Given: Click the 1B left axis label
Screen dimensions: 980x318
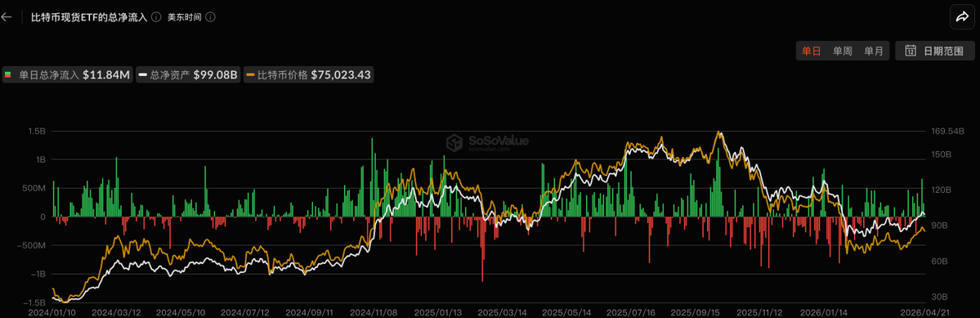Looking at the screenshot, I should [x=41, y=160].
